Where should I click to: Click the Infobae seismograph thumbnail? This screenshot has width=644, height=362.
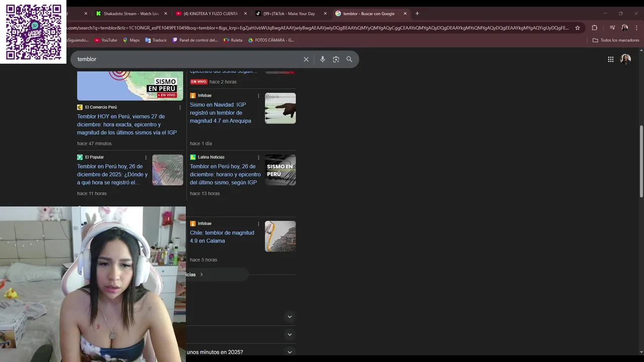pos(280,108)
